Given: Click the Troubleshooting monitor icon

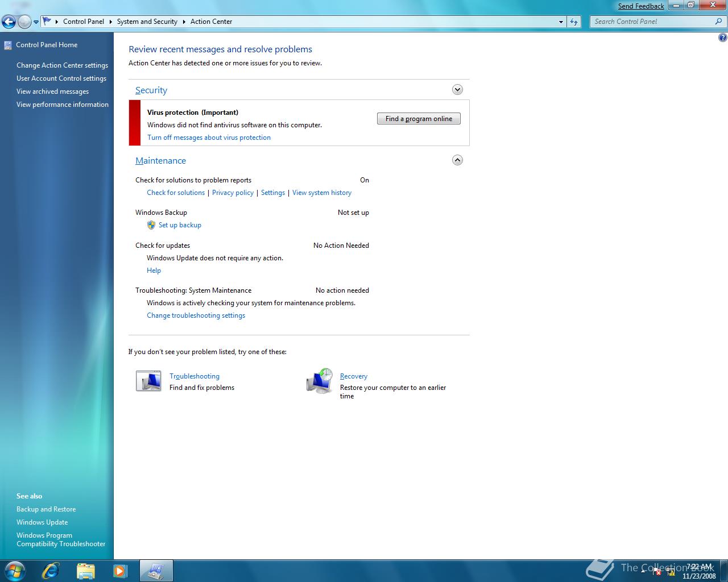Looking at the screenshot, I should point(148,381).
